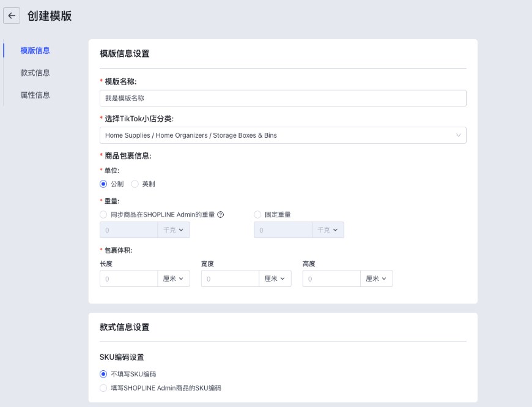Open the width unit 厘米 dropdown

275,279
